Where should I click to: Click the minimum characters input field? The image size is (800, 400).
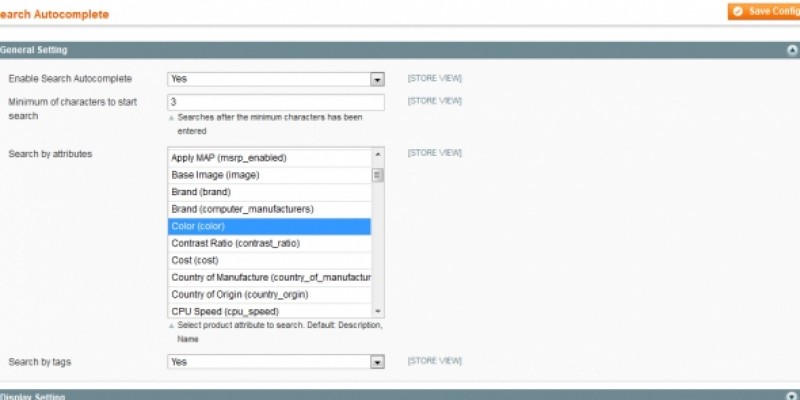[x=276, y=102]
